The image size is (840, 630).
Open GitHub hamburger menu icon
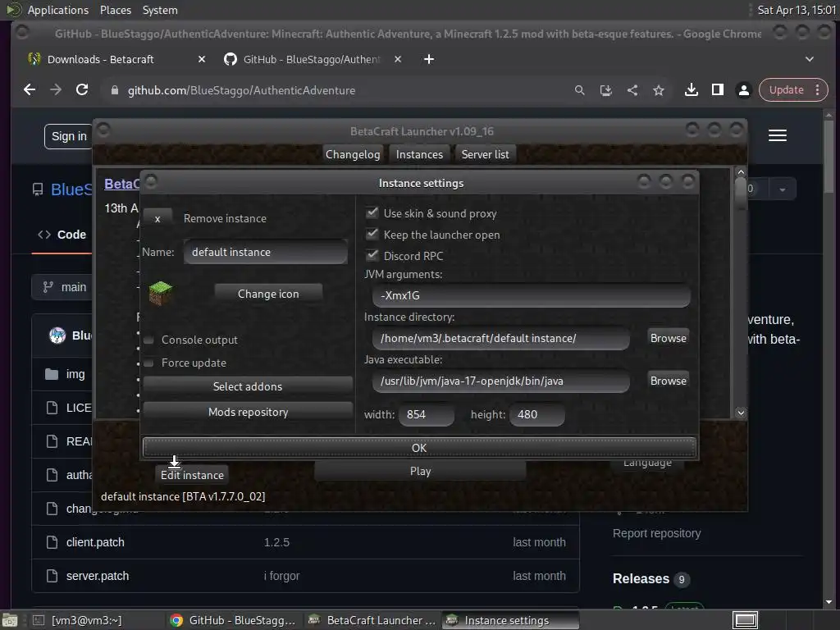coord(778,135)
